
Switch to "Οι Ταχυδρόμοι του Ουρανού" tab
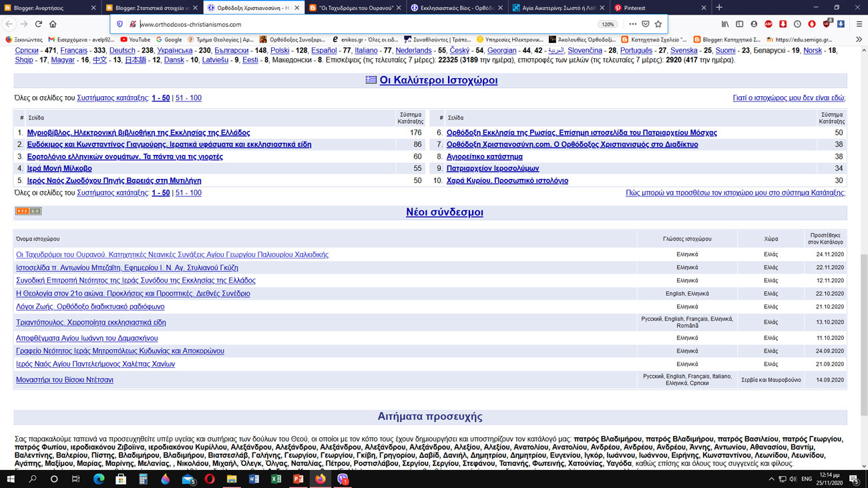(355, 8)
